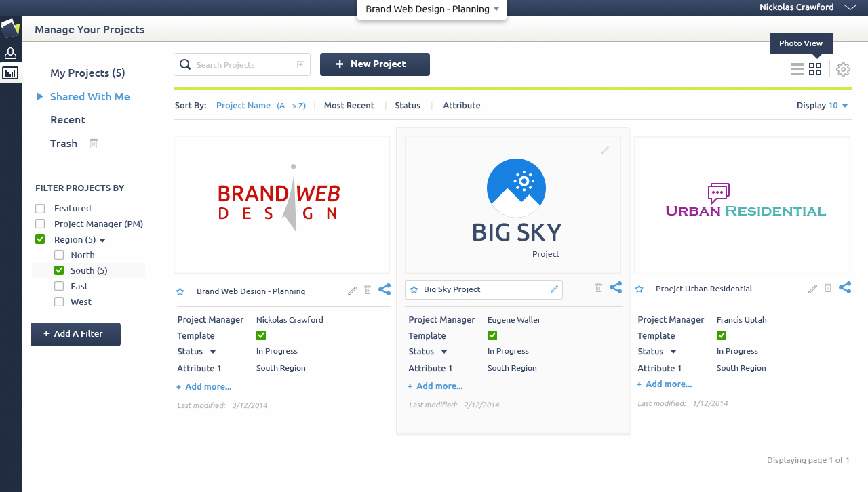Click the Trash bin icon in sidebar

click(x=94, y=143)
